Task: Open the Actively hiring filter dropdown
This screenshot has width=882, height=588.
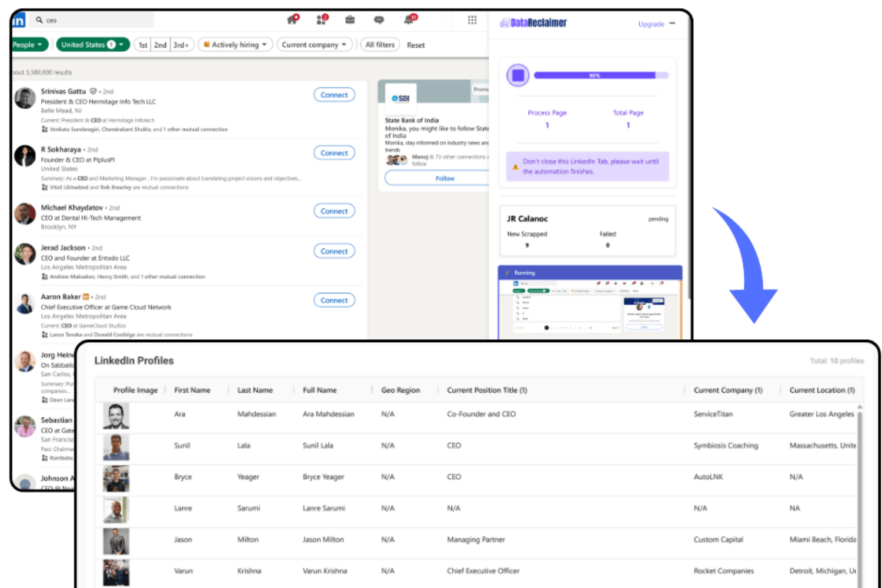Action: click(x=235, y=45)
